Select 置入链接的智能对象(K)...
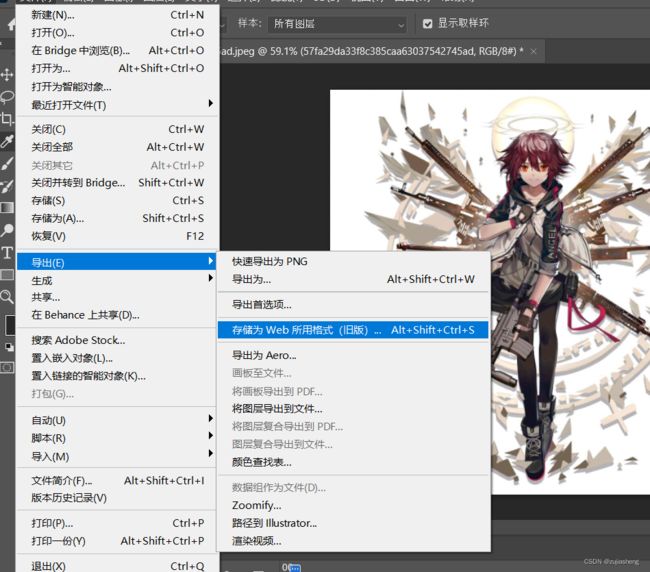This screenshot has height=572, width=650. point(117,376)
